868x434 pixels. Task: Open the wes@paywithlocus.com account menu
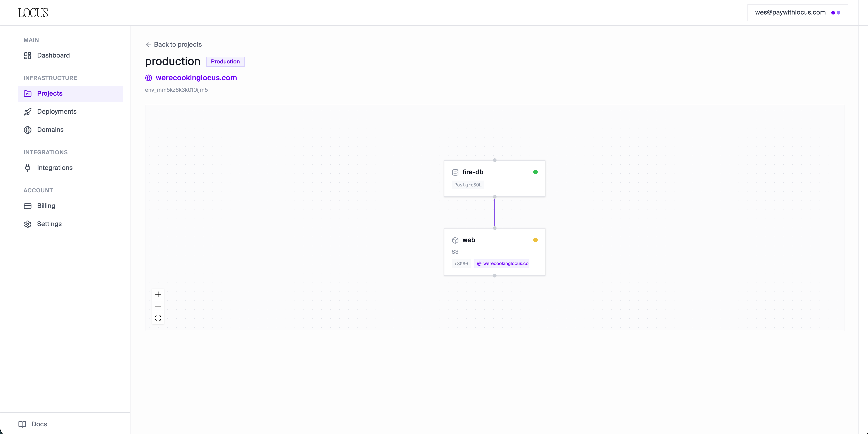click(797, 12)
